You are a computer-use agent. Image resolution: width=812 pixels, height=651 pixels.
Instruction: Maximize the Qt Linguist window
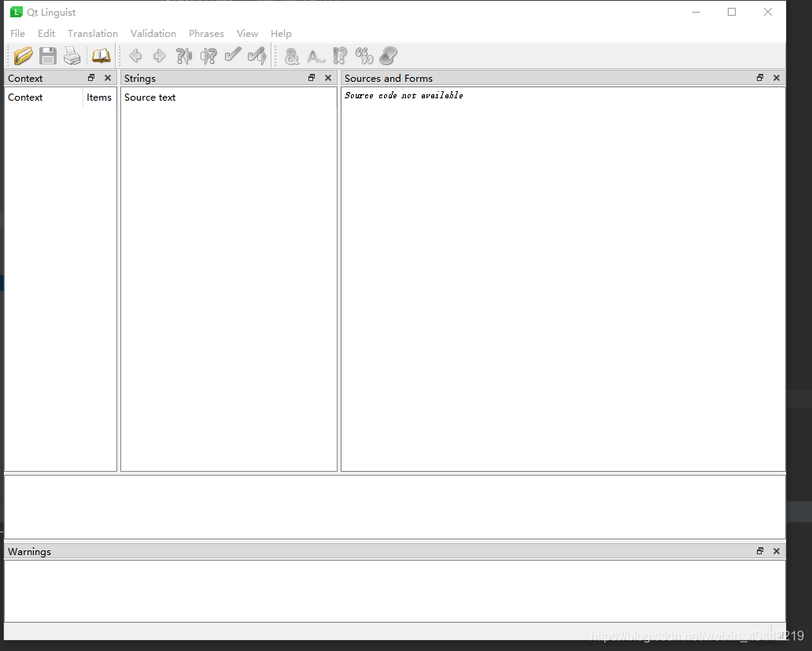click(732, 12)
